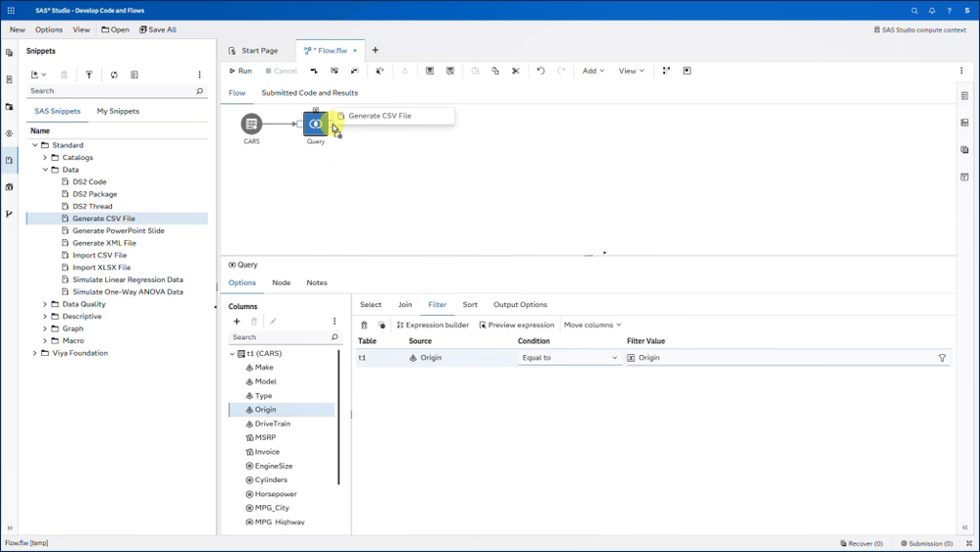Open Recover (0) in status bar

click(861, 543)
